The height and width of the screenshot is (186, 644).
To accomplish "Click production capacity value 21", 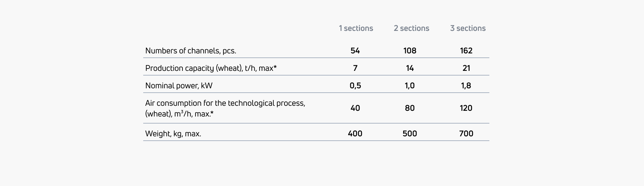I will [466, 68].
